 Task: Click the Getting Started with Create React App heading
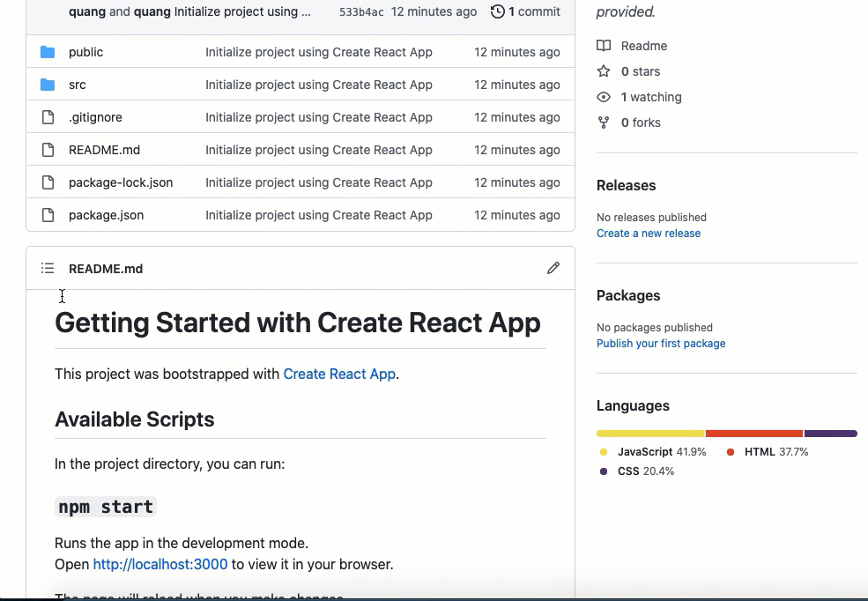tap(298, 323)
